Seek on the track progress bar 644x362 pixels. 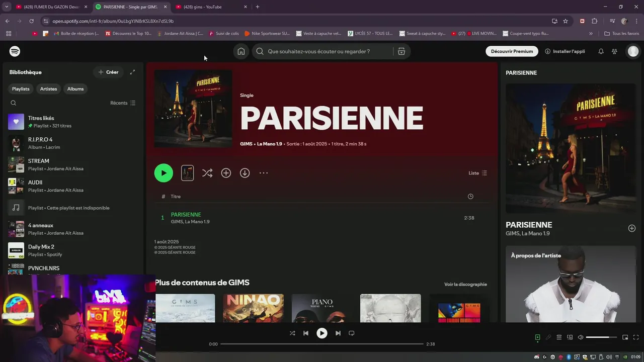tap(322, 344)
